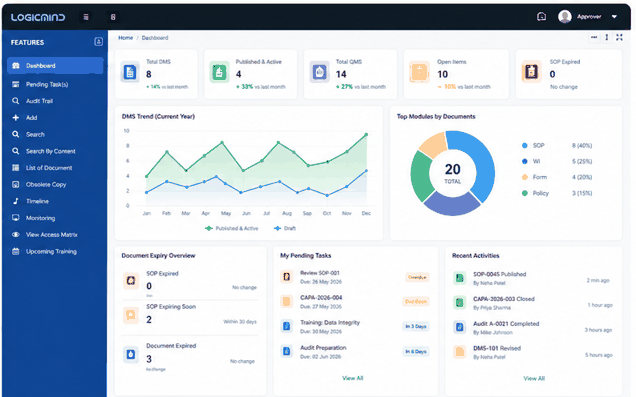Click the vertical resize icon near breadcrumb

(x=606, y=37)
